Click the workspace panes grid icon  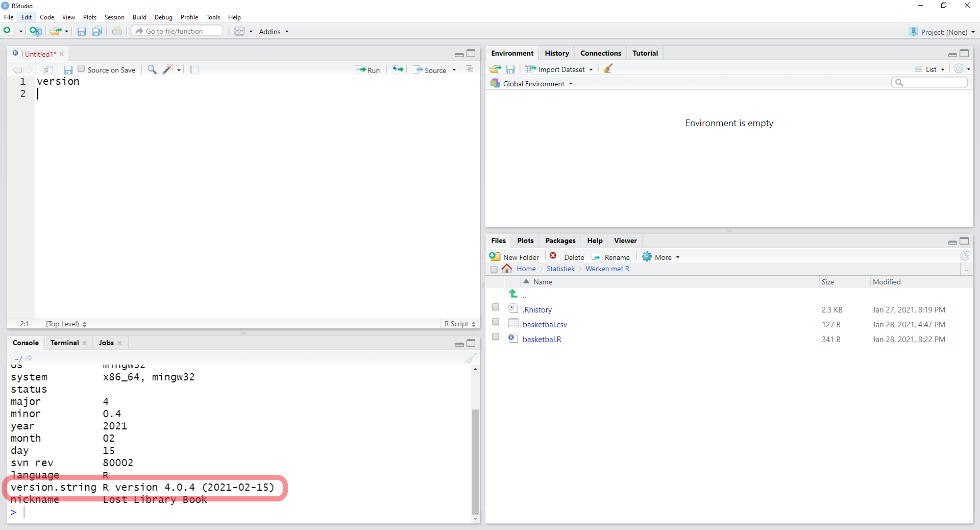pyautogui.click(x=239, y=31)
